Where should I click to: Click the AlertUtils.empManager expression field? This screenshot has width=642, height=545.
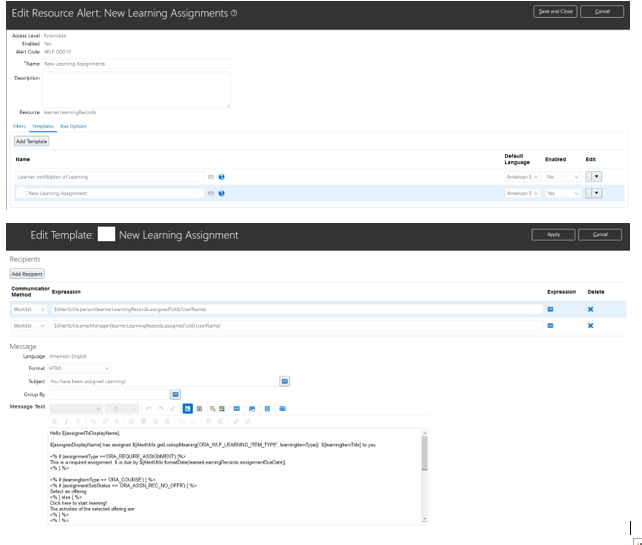click(x=297, y=326)
